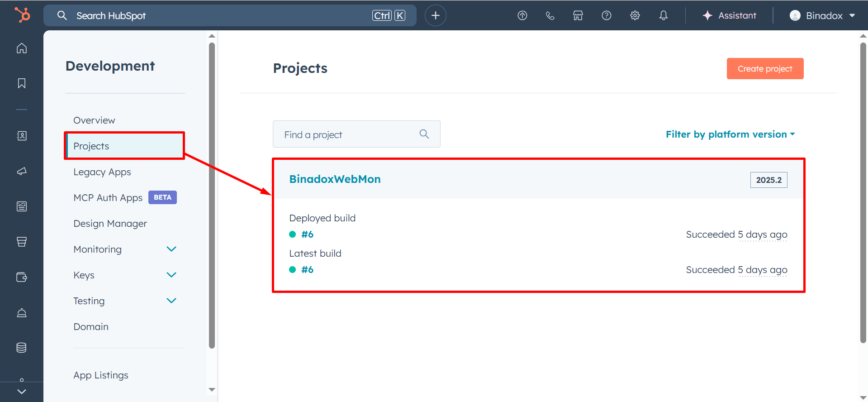
Task: Open Domain menu item
Action: pyautogui.click(x=91, y=327)
